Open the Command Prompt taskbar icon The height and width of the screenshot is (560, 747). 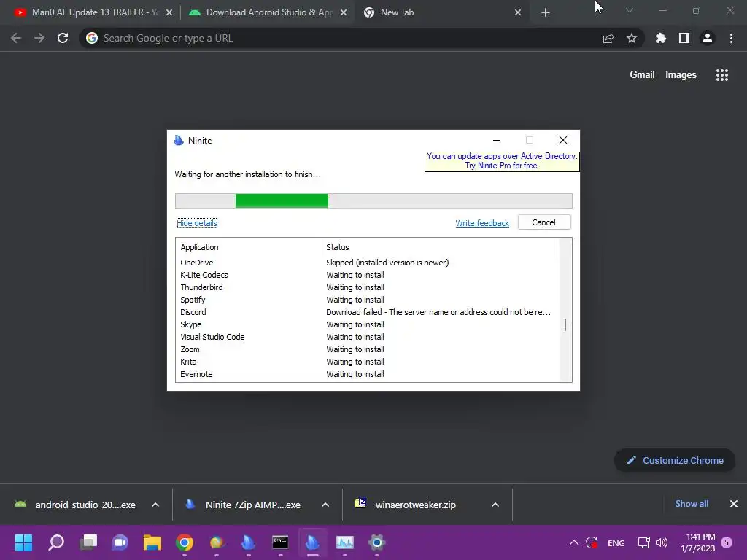[281, 542]
